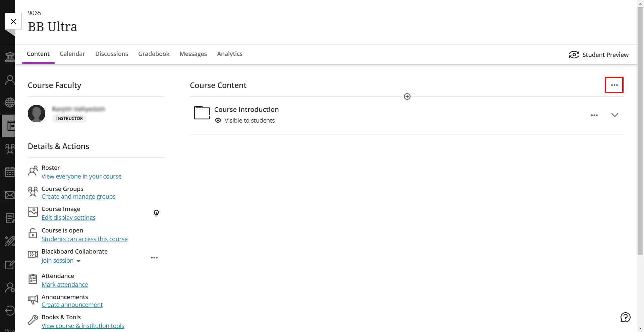The image size is (644, 332).
Task: Click View everyone in your course link
Action: coord(82,177)
